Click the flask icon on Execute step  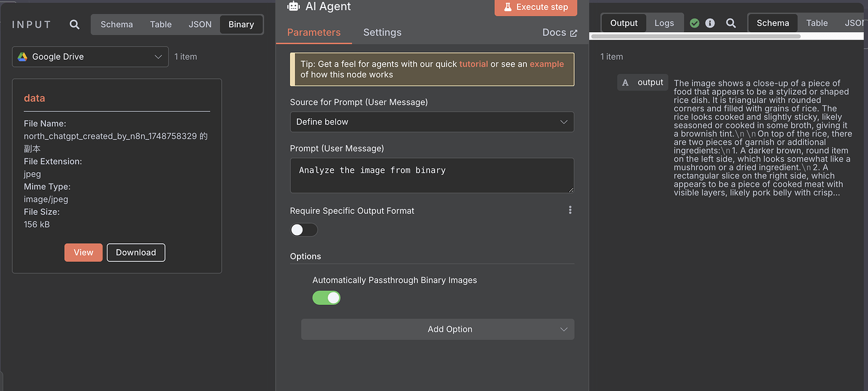pos(507,8)
